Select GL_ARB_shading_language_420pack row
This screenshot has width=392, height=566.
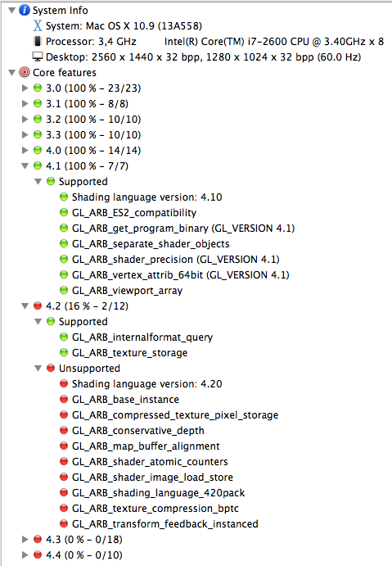point(158,492)
